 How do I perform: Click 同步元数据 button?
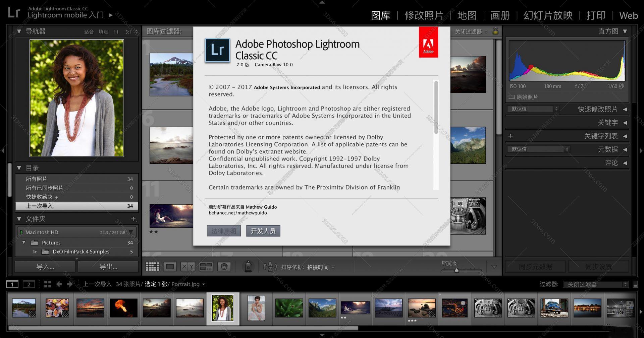tap(535, 267)
